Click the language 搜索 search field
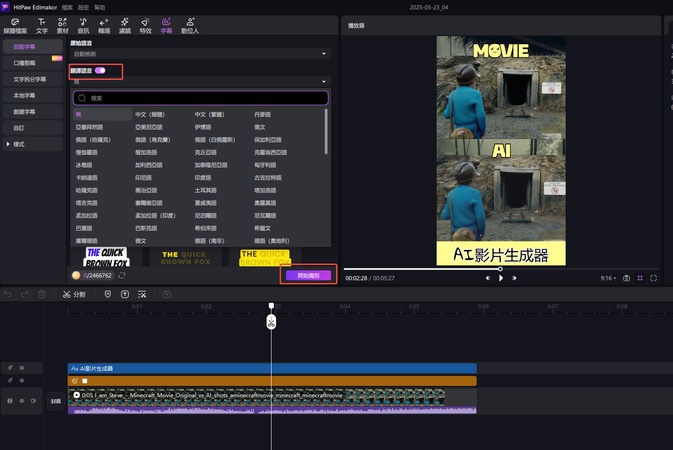 pyautogui.click(x=201, y=98)
